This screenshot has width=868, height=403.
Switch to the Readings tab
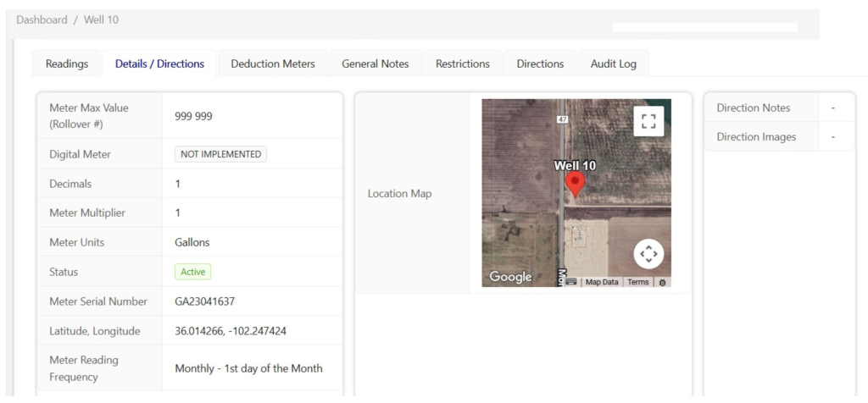coord(67,63)
